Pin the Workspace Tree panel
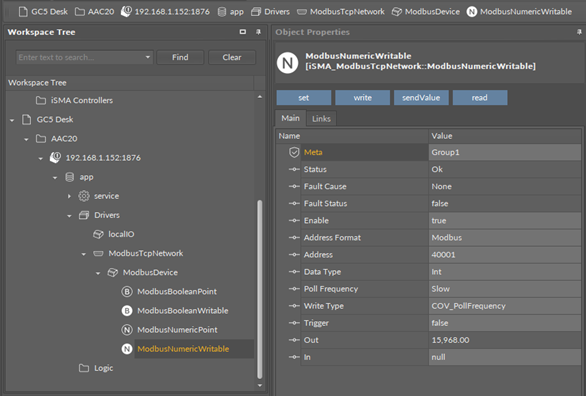Image resolution: width=586 pixels, height=396 pixels. click(x=258, y=32)
